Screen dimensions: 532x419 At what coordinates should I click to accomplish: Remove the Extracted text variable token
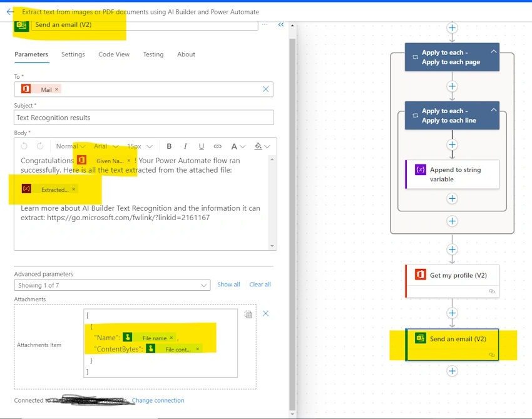74,189
